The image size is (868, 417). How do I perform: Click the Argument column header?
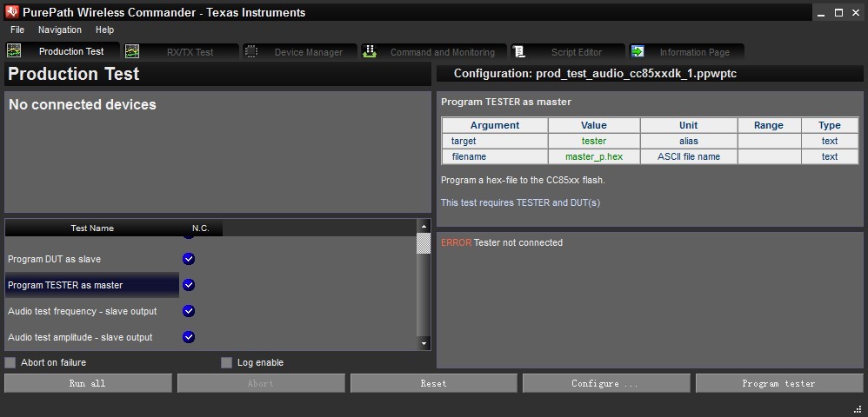pos(495,125)
